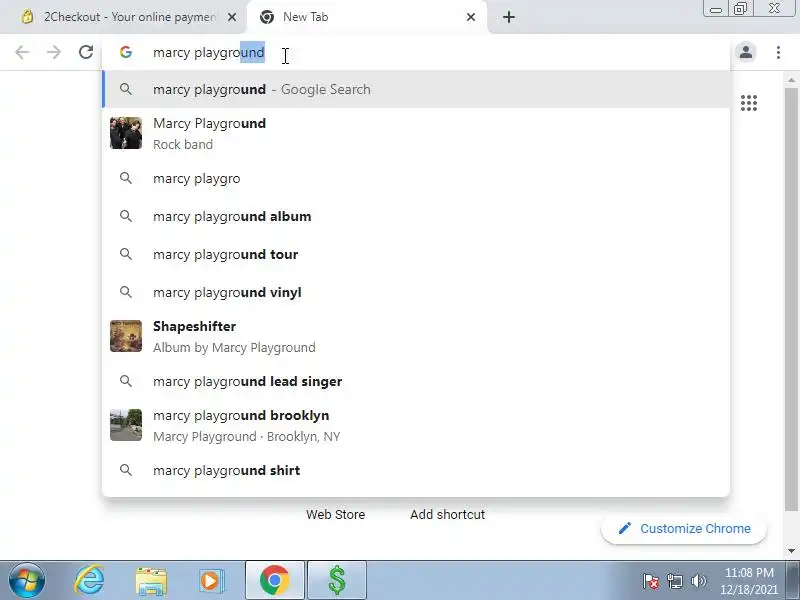The height and width of the screenshot is (600, 800).
Task: Click the Chrome taskbar button
Action: 274,581
